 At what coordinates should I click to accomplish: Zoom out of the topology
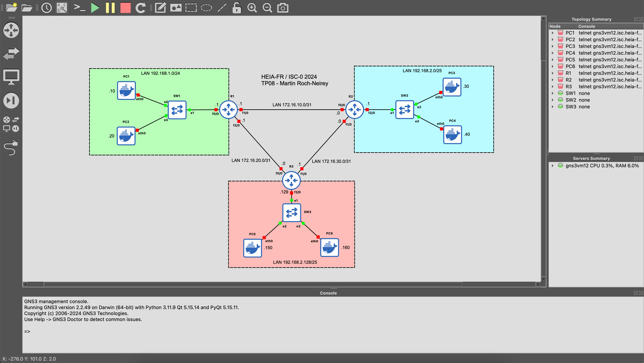click(x=267, y=7)
